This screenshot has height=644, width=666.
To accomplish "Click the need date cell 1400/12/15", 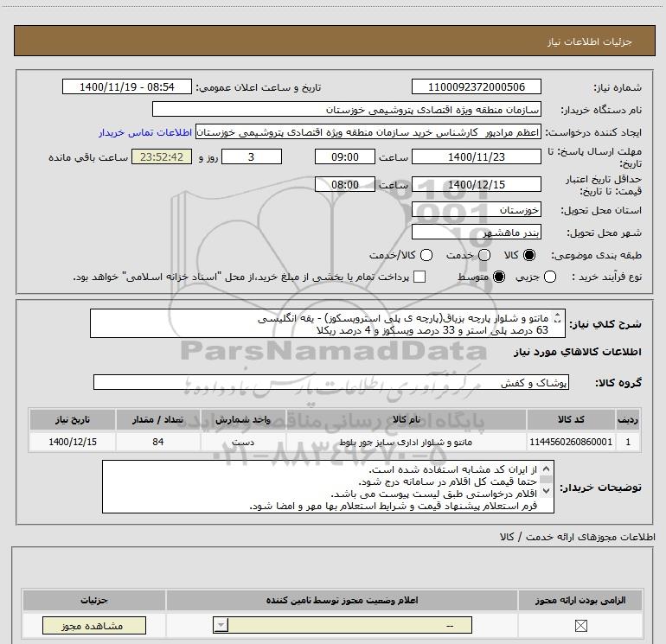I will point(72,442).
